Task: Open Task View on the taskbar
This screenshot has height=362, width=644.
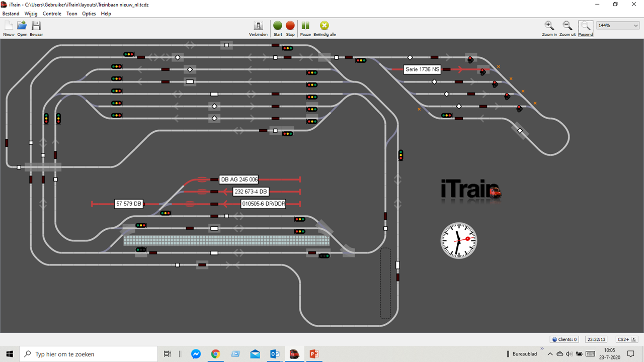Action: [168, 354]
